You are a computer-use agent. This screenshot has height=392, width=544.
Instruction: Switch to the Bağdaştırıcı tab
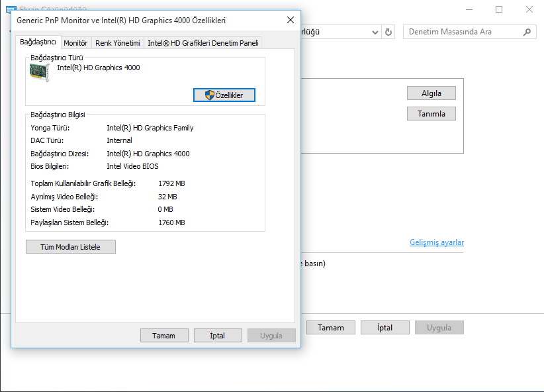pyautogui.click(x=38, y=42)
